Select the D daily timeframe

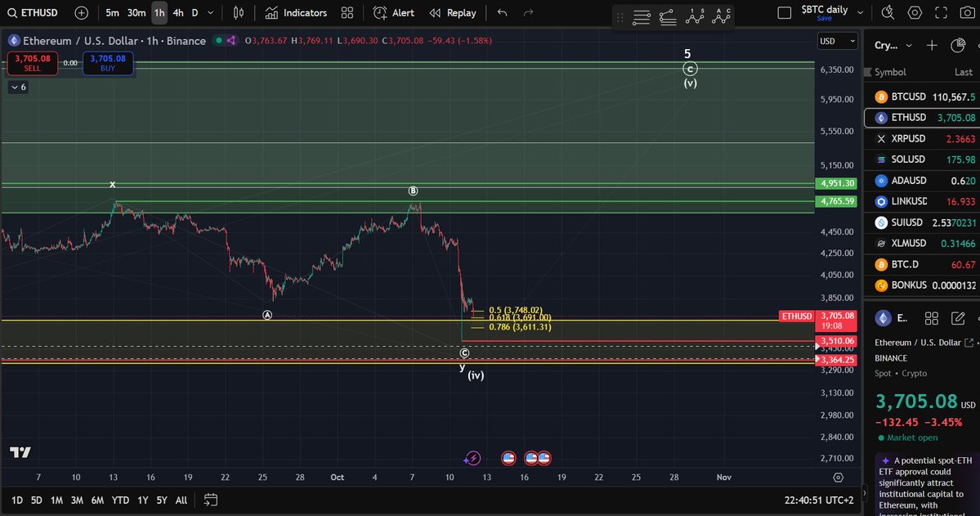195,12
